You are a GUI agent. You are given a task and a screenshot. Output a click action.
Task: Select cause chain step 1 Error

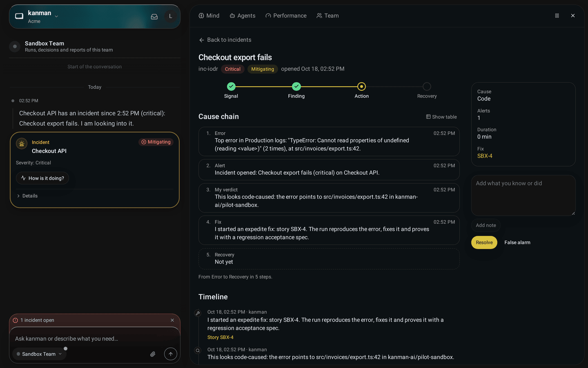click(x=329, y=141)
